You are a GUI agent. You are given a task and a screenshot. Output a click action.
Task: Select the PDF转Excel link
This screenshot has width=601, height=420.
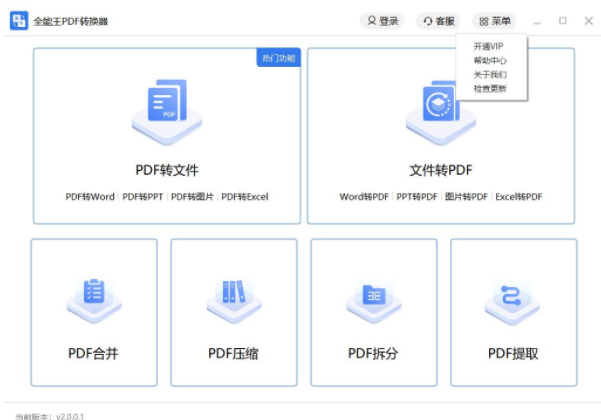coord(245,197)
